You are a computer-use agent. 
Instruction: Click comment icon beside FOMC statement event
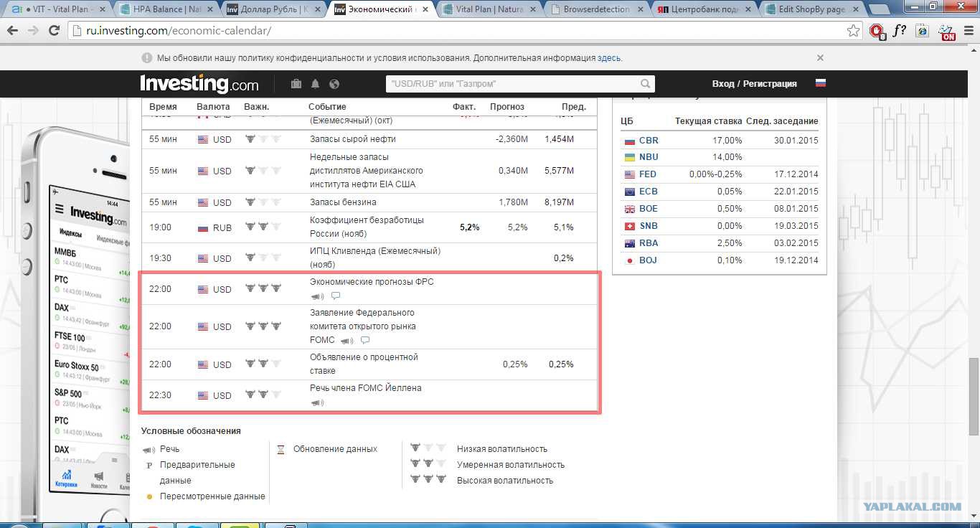[365, 340]
